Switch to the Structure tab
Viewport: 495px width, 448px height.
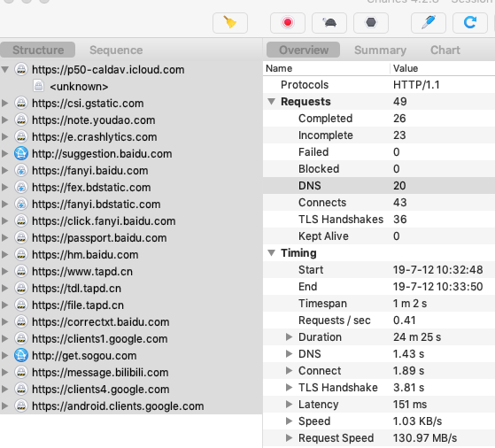coord(38,50)
